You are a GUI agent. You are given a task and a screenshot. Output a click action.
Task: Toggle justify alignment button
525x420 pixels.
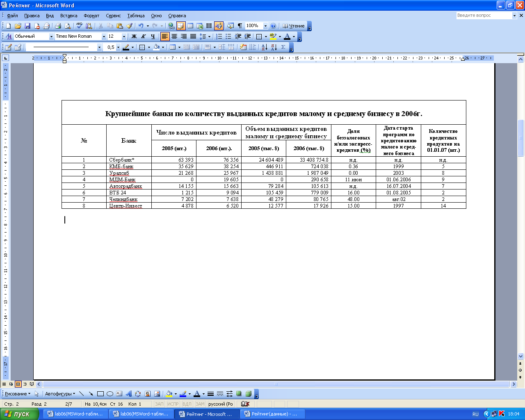[x=193, y=37]
